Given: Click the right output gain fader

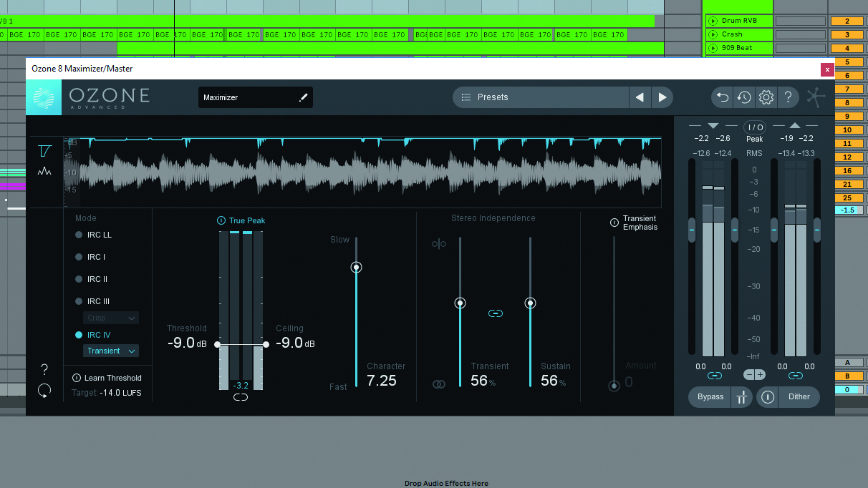Looking at the screenshot, I should pyautogui.click(x=817, y=230).
